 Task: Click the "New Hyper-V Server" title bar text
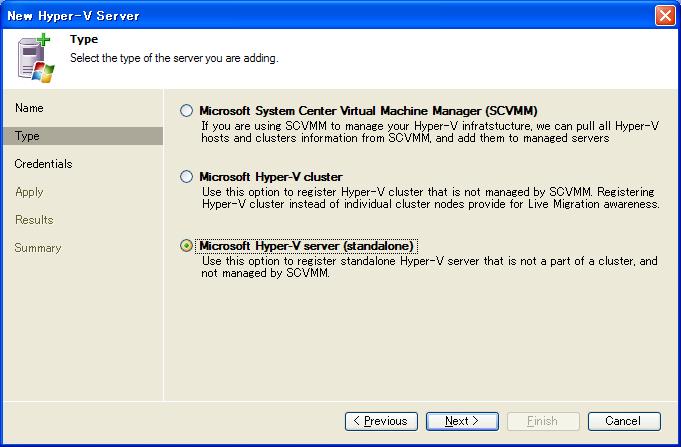[73, 16]
